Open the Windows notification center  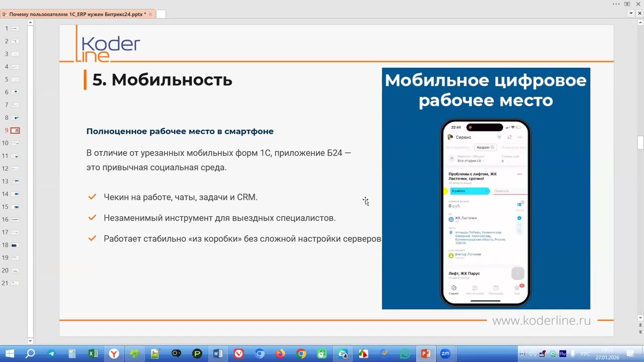tap(630, 354)
